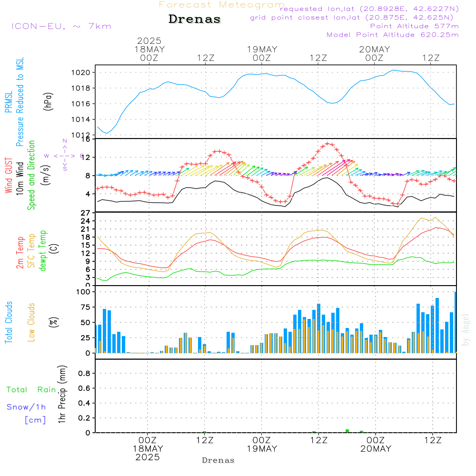Click the 'Wind GUST' red axis label

click(x=9, y=175)
